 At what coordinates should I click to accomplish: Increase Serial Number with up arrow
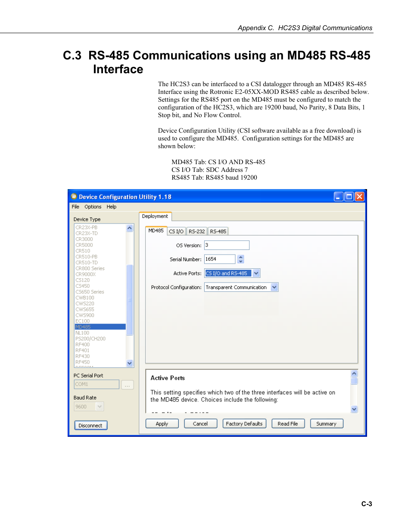click(241, 257)
